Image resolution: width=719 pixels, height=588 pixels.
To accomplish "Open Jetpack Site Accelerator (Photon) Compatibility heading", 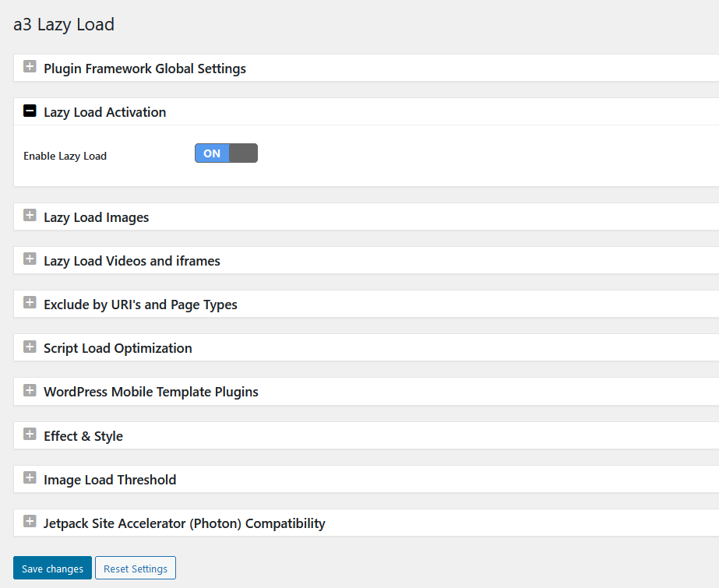I will [x=185, y=523].
